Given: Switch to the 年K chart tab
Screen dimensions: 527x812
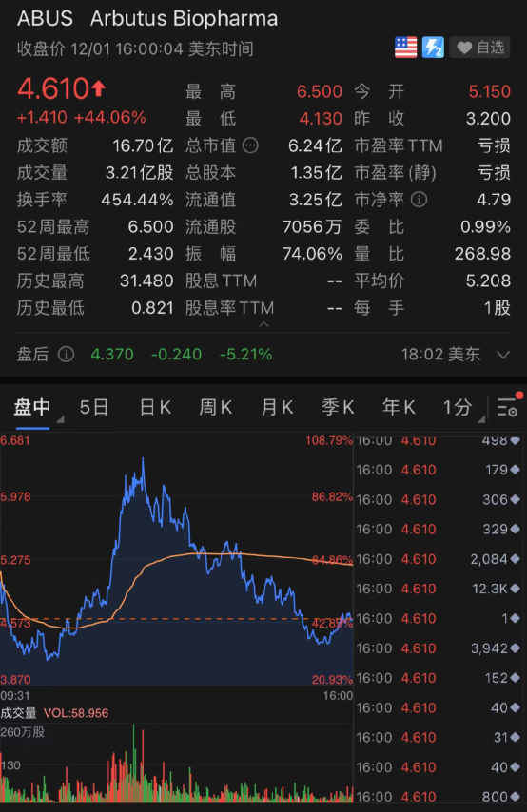Looking at the screenshot, I should [399, 408].
